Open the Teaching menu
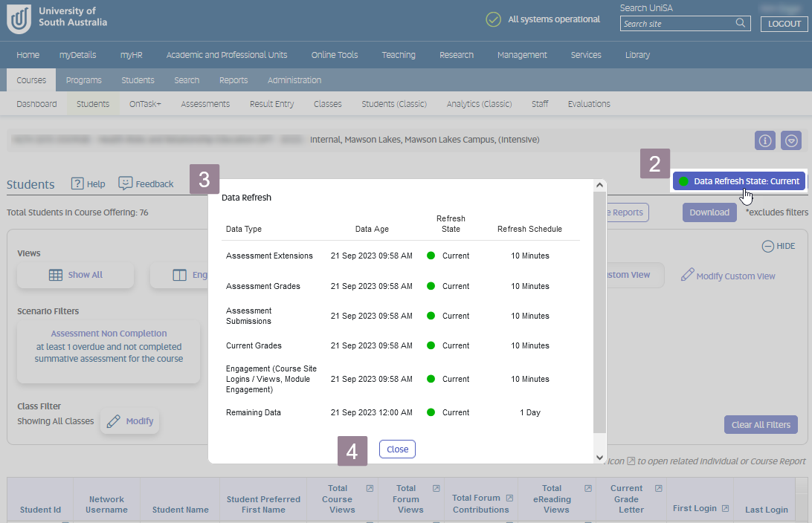Image resolution: width=812 pixels, height=523 pixels. tap(399, 54)
